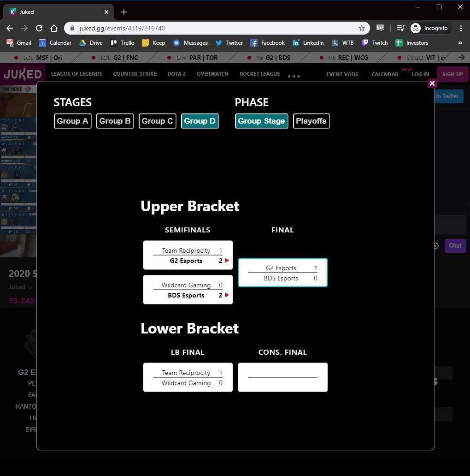Open the Chrome three-dot menu
Image resolution: width=470 pixels, height=476 pixels.
461,28
